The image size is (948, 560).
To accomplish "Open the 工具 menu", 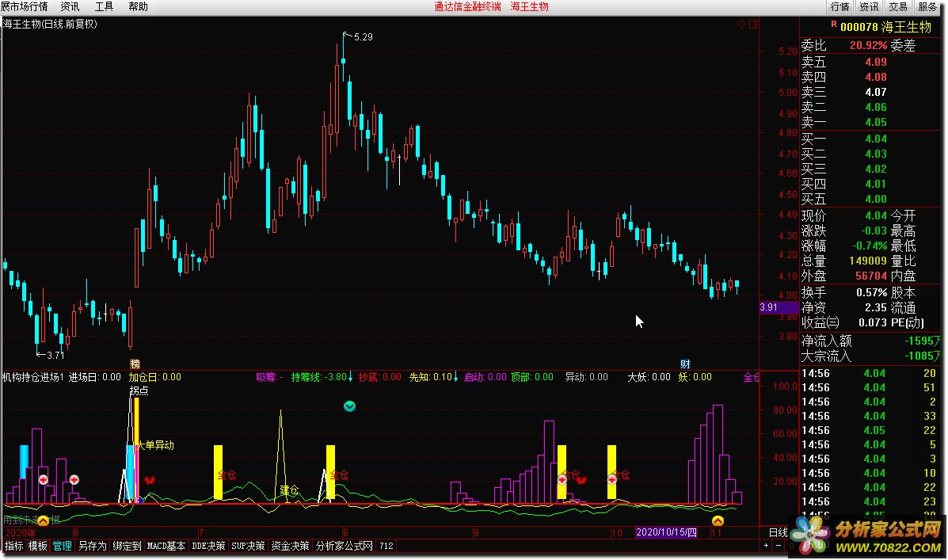I will [x=104, y=6].
